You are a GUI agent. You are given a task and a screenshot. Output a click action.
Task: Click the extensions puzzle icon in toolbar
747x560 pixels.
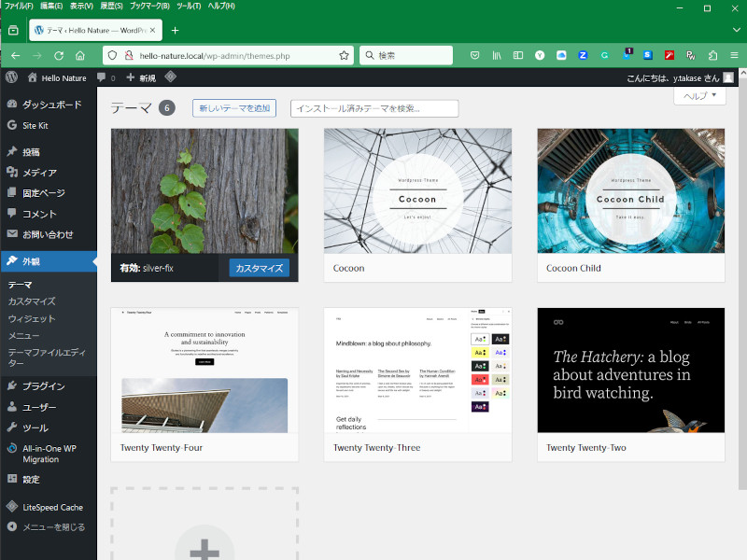click(x=712, y=56)
